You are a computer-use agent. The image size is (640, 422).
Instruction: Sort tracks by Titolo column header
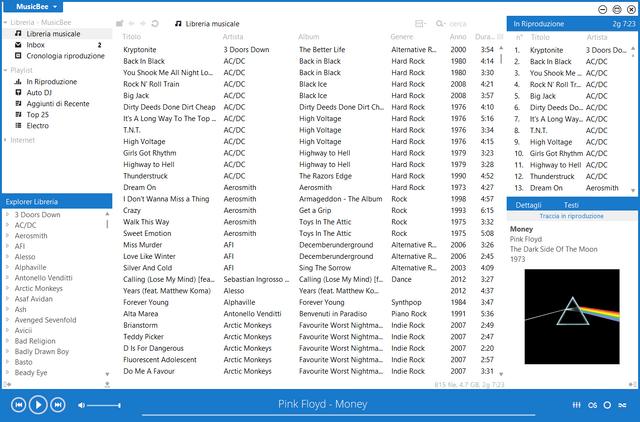(x=132, y=37)
